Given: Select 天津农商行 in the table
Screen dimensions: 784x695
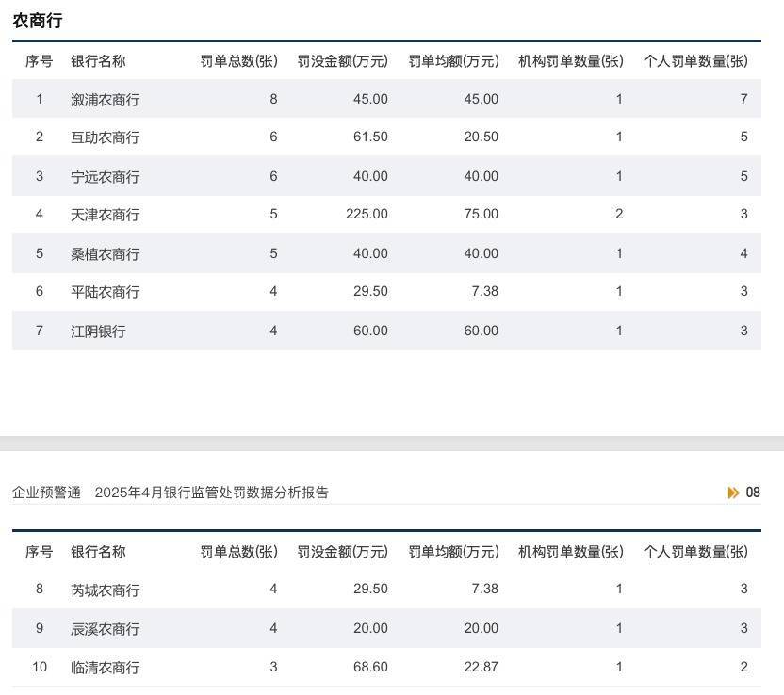Looking at the screenshot, I should click(97, 214).
